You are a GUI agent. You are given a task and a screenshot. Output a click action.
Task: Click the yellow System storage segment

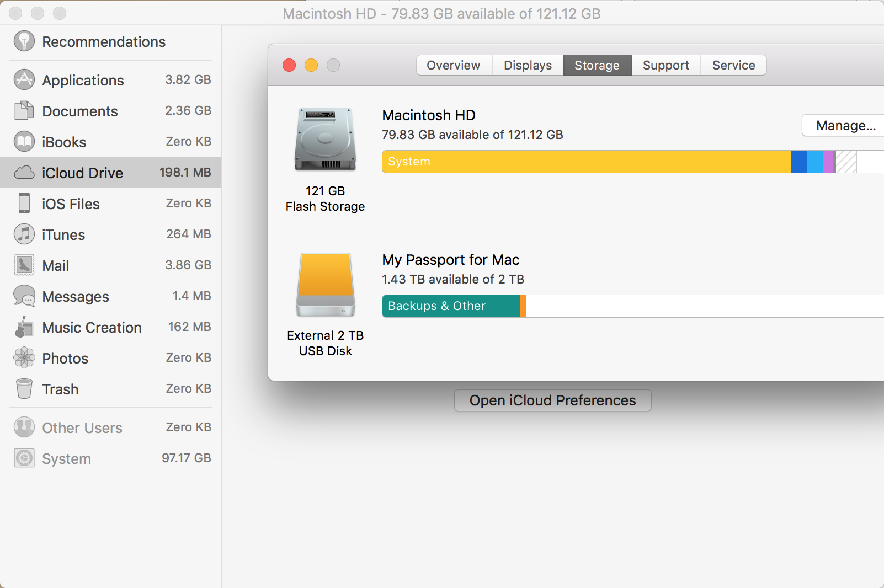click(x=587, y=162)
